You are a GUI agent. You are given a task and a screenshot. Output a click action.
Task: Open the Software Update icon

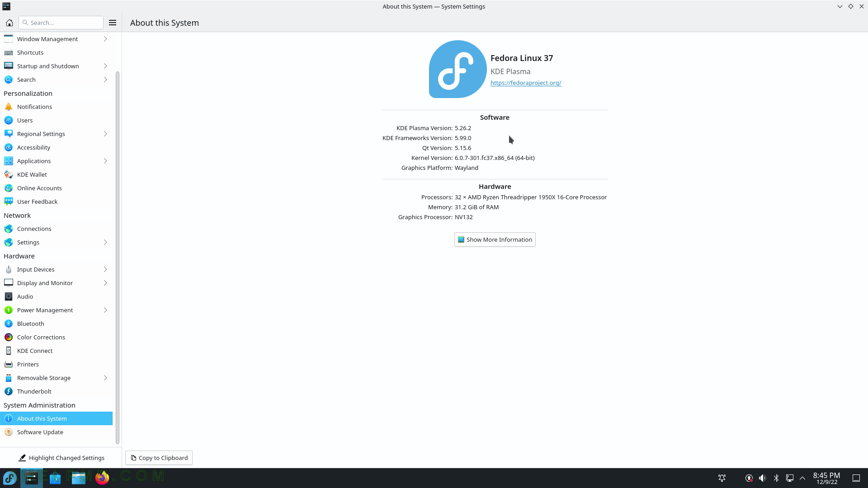tap(9, 432)
